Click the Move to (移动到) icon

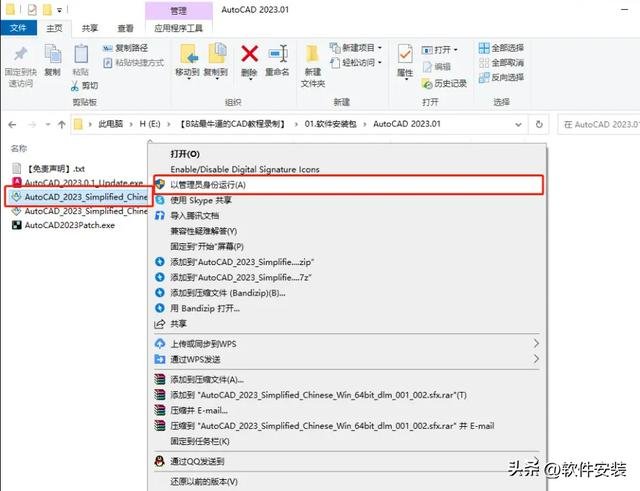[187, 54]
